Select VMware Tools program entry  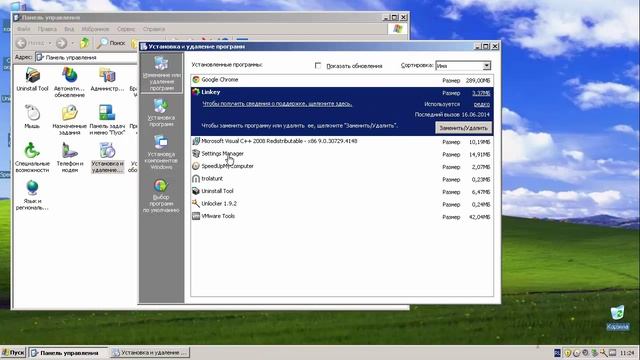(x=342, y=216)
